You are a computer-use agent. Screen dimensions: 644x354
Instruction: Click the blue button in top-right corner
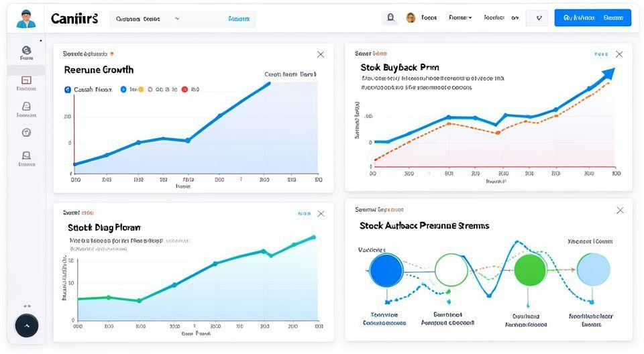click(x=592, y=18)
